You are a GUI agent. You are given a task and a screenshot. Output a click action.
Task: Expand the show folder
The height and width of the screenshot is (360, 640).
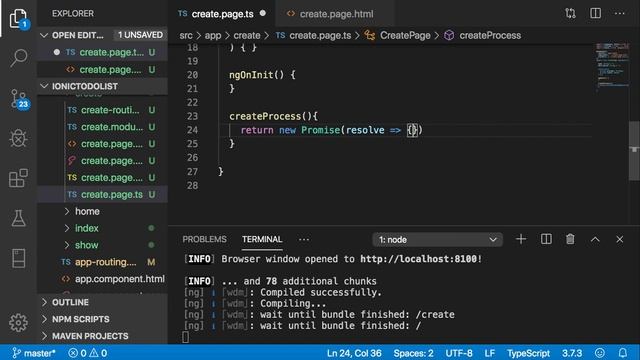coord(86,245)
